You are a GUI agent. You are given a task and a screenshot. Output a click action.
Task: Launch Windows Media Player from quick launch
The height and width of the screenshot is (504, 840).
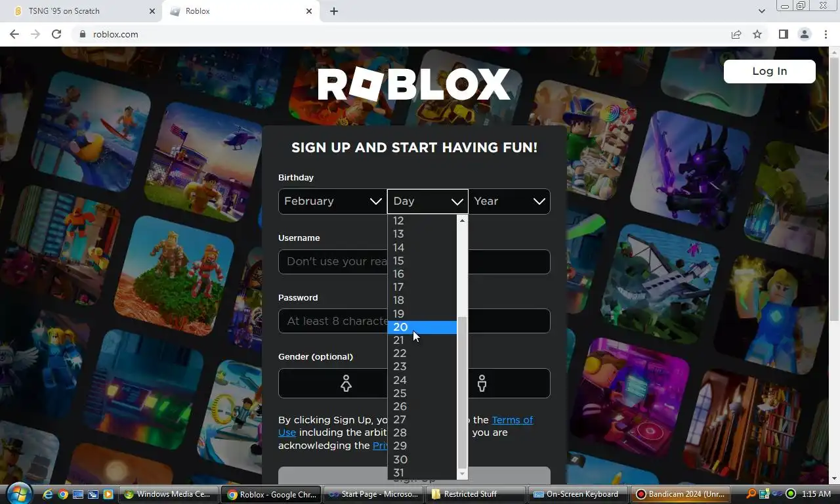(108, 494)
